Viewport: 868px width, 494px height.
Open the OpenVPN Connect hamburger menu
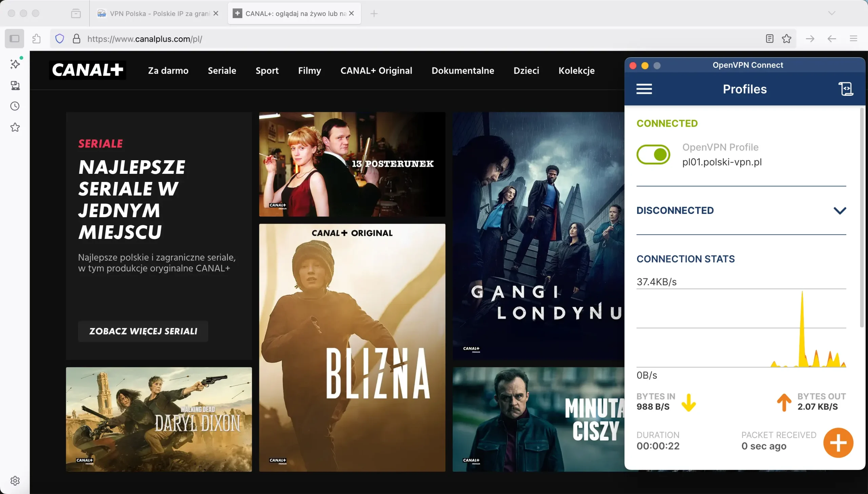[x=644, y=88]
